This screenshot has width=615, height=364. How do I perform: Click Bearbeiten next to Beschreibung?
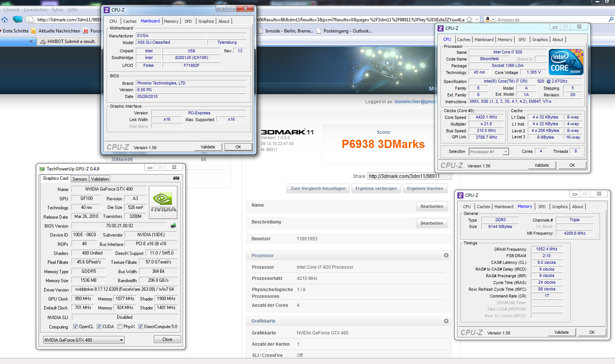tap(432, 223)
